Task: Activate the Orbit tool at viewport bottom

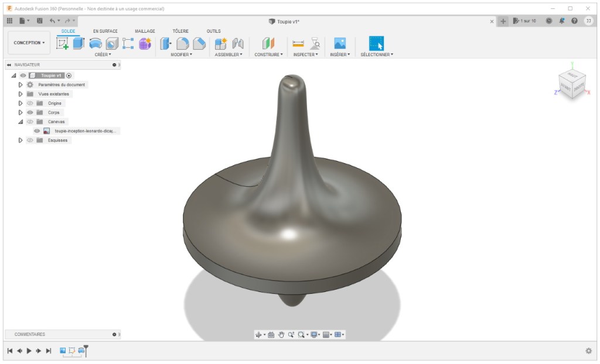Action: point(258,335)
